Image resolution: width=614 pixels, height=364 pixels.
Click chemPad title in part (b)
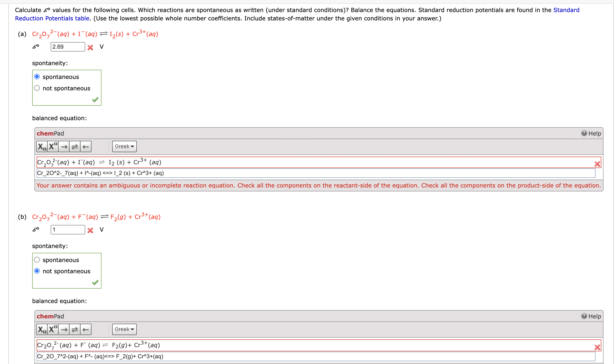tap(50, 316)
